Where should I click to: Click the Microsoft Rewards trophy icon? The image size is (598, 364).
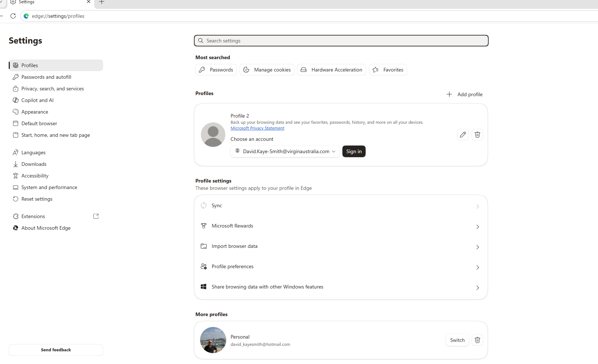204,226
